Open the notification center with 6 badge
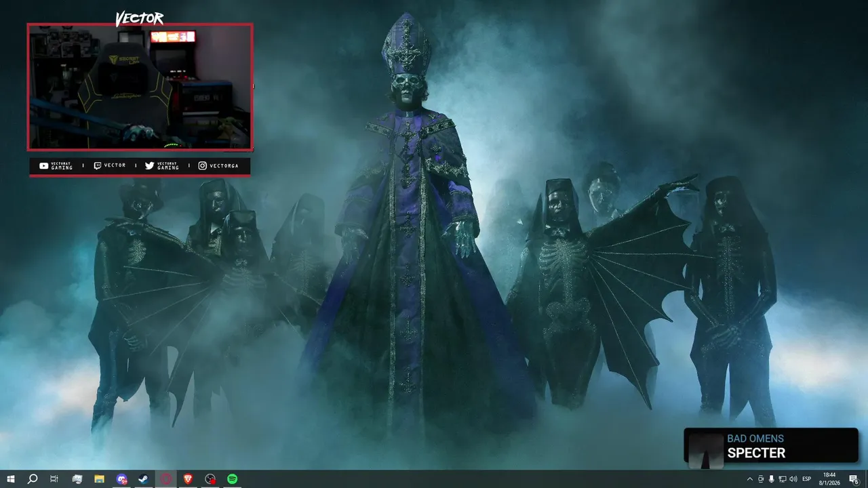This screenshot has width=868, height=488. pos(854,479)
